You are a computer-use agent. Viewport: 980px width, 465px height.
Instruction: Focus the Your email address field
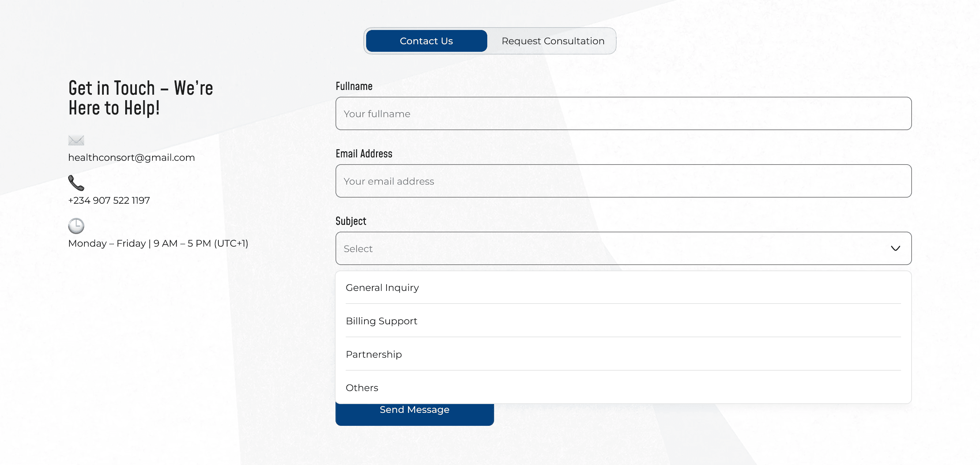pos(623,181)
